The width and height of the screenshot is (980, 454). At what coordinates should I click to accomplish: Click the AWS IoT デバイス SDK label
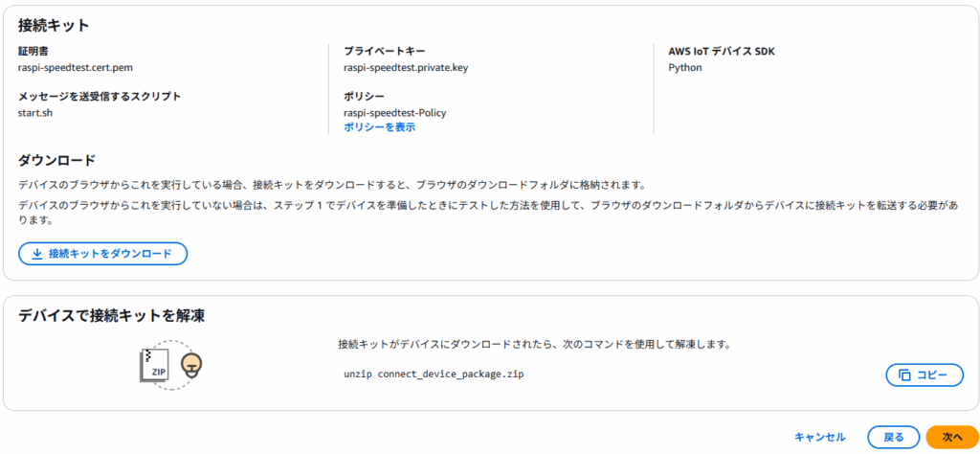click(722, 52)
